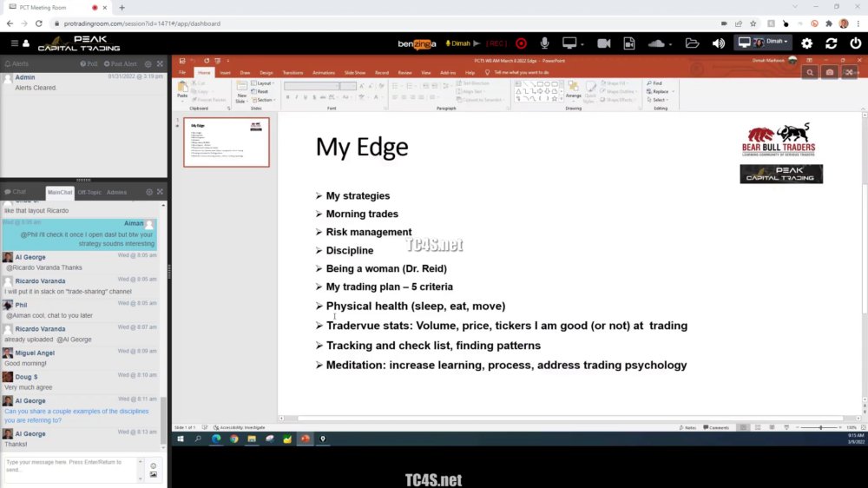Viewport: 868px width, 488px height.
Task: Click the Post Alert button
Action: point(120,63)
